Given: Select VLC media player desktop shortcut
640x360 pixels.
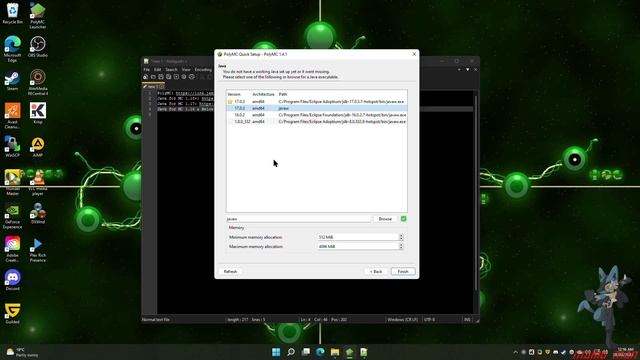Looking at the screenshot, I should 38,183.
